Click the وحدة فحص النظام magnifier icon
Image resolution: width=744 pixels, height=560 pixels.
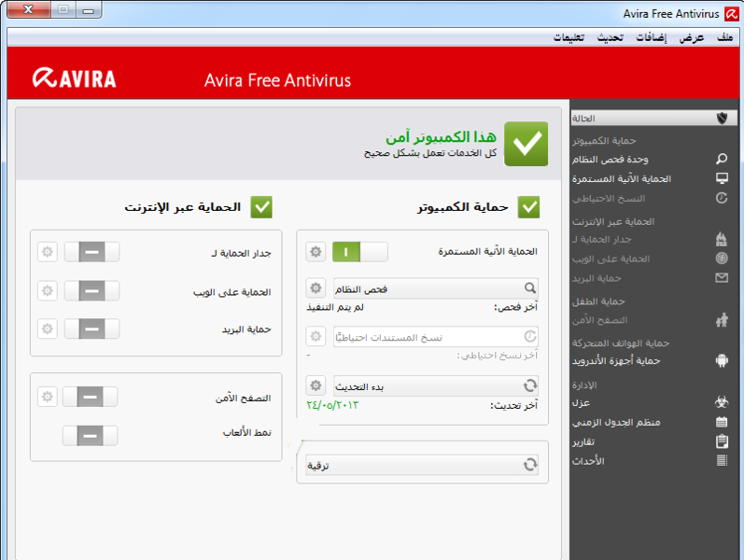722,159
